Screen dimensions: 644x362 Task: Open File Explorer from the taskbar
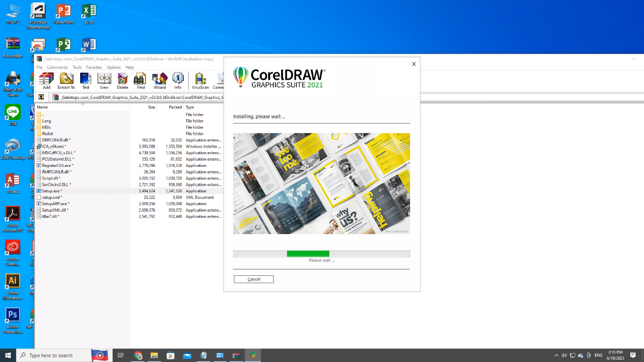[154, 355]
